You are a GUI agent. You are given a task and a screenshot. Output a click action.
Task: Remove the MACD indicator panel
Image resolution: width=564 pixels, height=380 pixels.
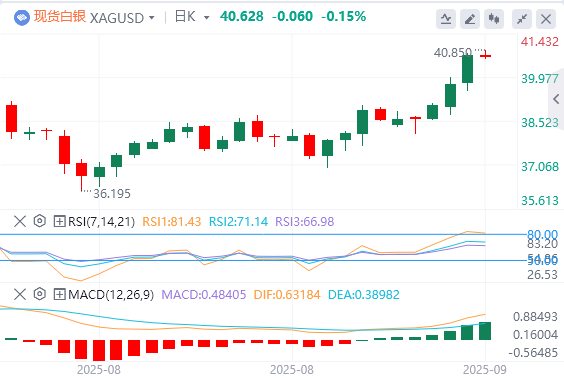pyautogui.click(x=20, y=294)
